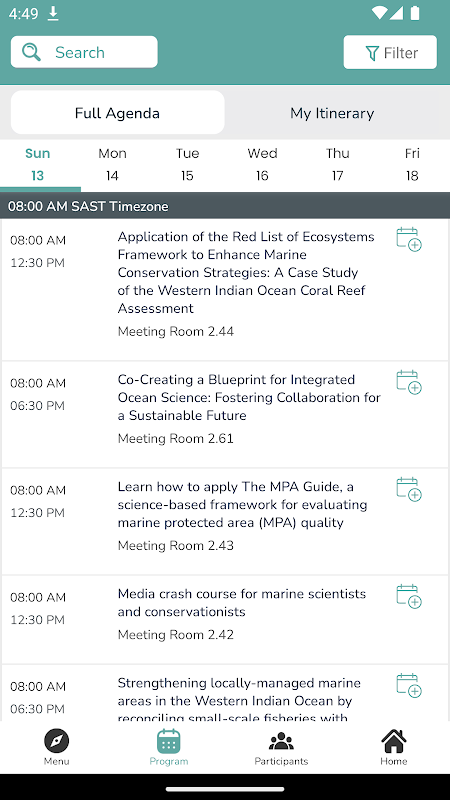Viewport: 450px width, 800px height.
Task: Select Thu 17 date tab
Action: (337, 165)
